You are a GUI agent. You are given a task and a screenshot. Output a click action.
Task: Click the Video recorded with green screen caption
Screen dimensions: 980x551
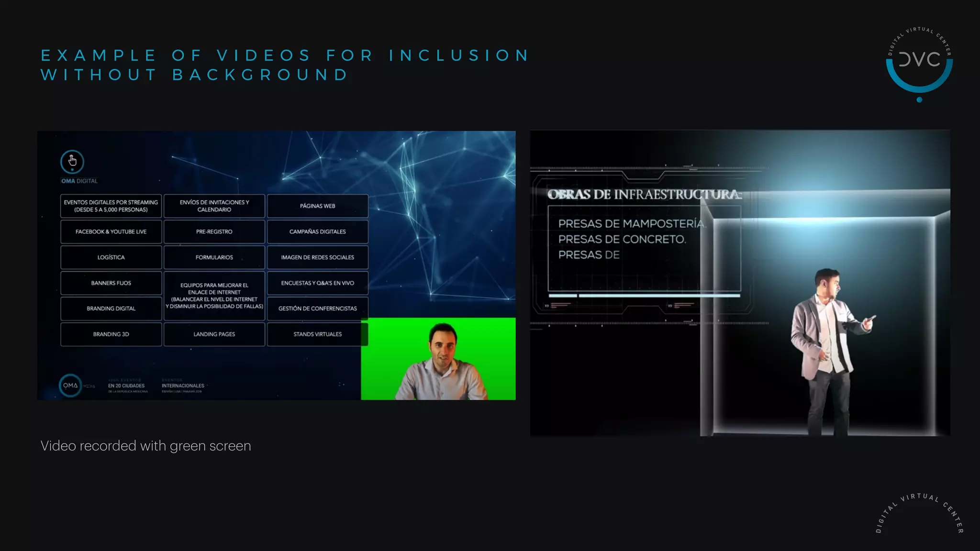[x=146, y=446]
